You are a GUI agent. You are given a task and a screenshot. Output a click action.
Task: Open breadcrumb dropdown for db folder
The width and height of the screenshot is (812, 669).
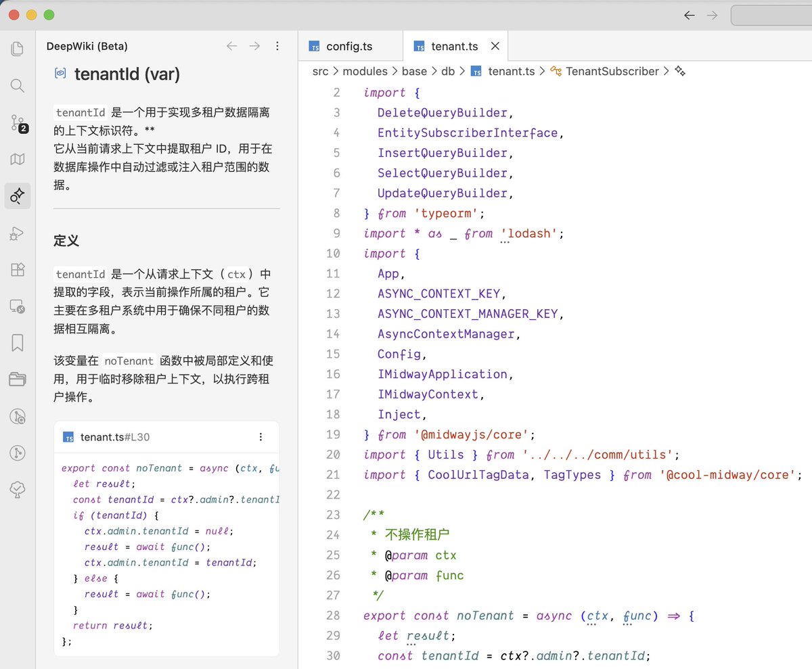point(447,71)
